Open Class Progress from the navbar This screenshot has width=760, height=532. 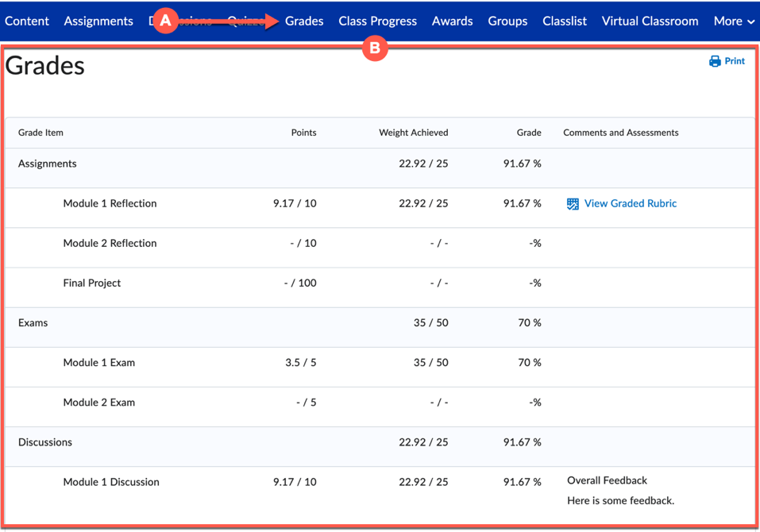point(377,21)
